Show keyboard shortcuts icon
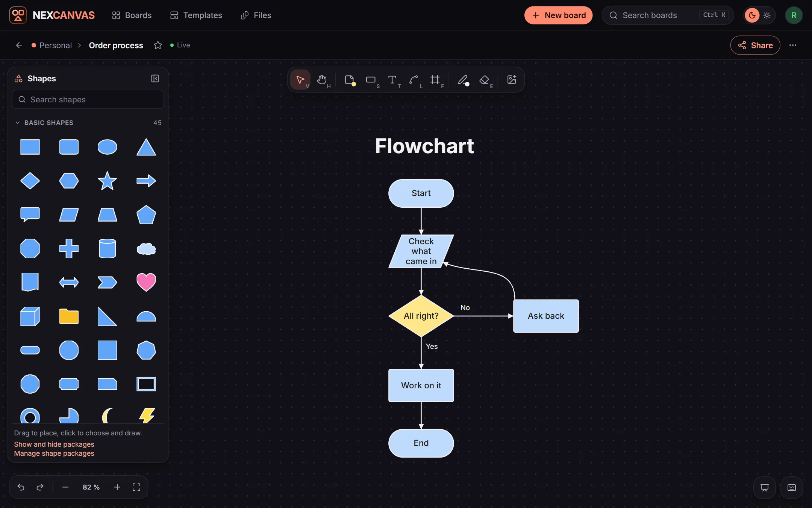 click(x=792, y=487)
